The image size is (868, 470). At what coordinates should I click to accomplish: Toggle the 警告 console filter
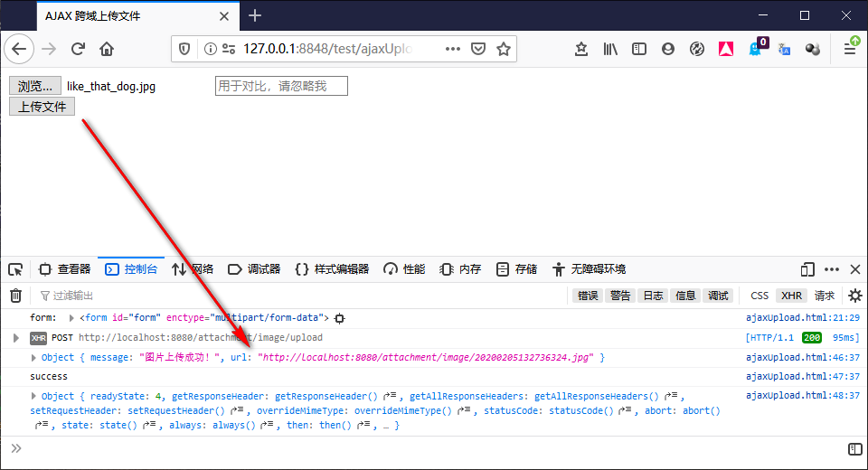point(620,296)
